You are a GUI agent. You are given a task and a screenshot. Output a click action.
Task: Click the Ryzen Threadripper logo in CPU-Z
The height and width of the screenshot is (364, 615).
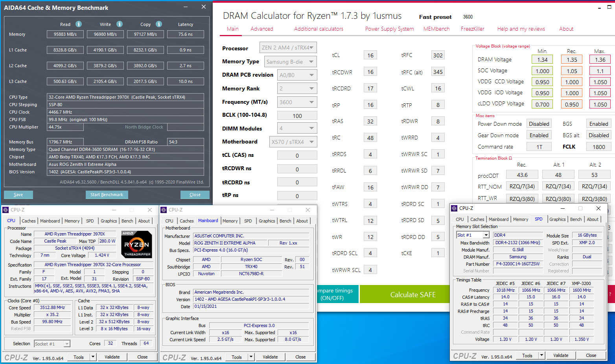136,244
